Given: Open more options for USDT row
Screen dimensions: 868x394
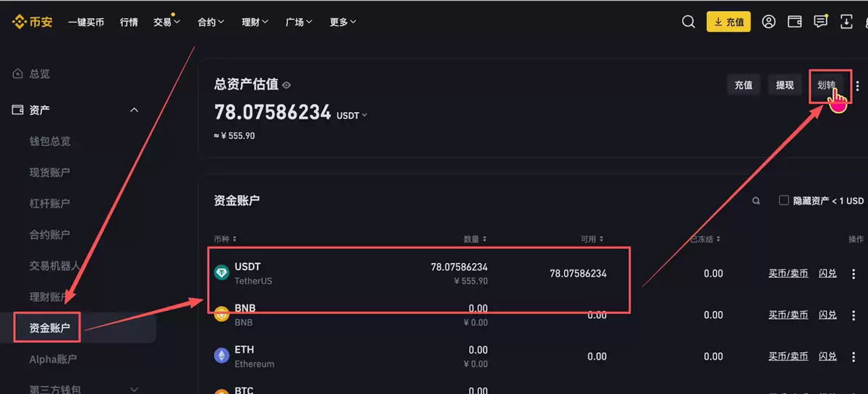Looking at the screenshot, I should point(854,274).
